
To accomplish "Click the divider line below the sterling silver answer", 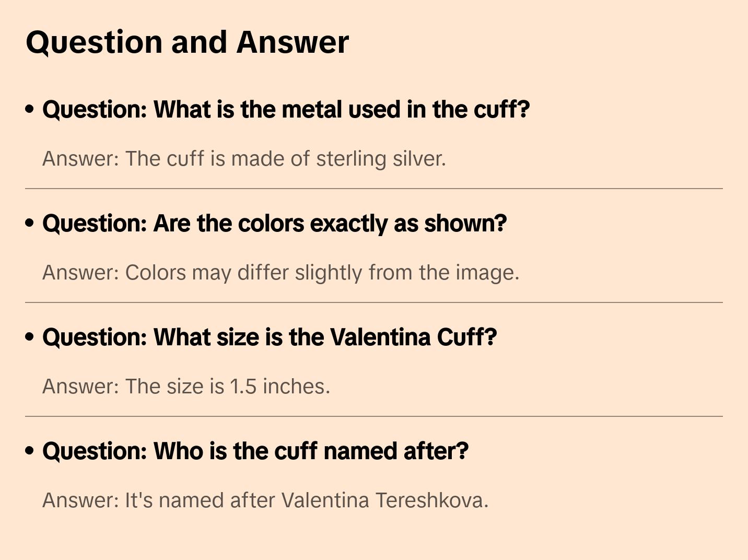I will [373, 189].
